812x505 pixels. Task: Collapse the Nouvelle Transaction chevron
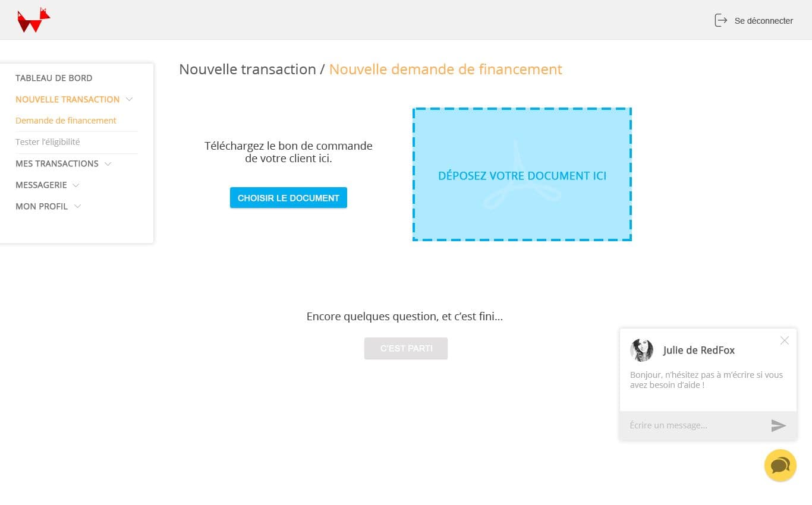click(130, 99)
